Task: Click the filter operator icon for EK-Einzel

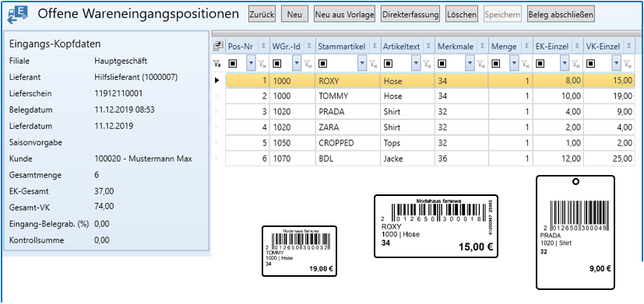Action: [x=540, y=64]
